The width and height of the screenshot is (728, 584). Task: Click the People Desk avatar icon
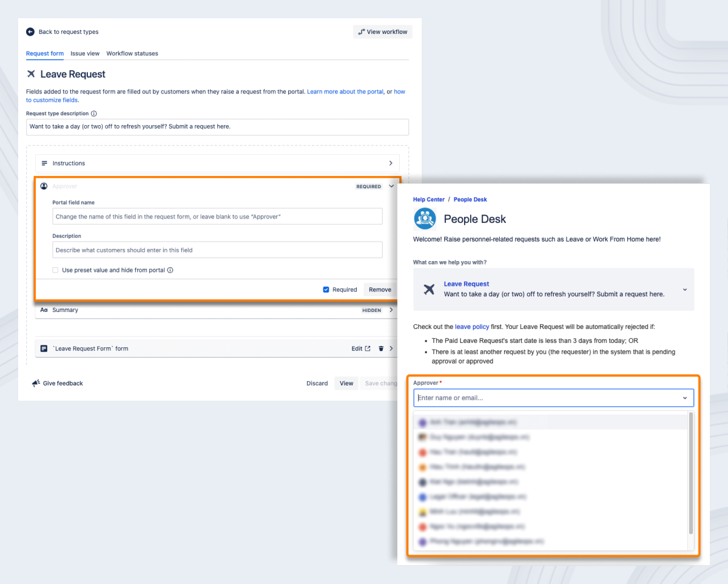(x=425, y=219)
